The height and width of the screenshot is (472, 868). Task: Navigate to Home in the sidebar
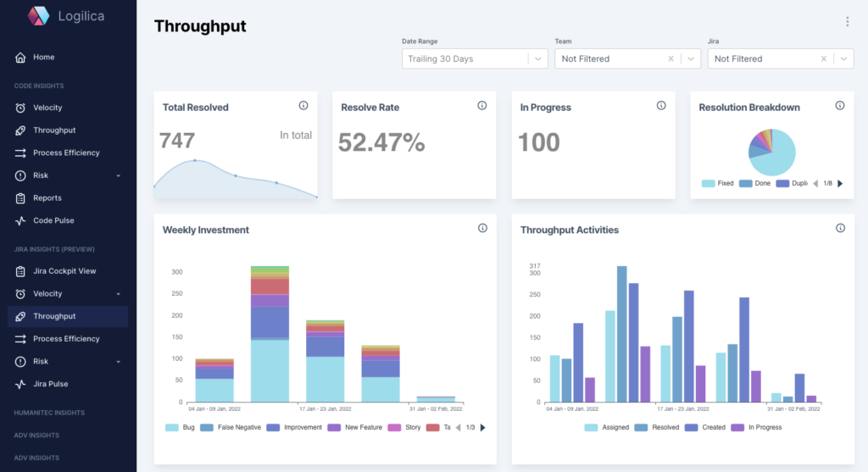pos(43,58)
